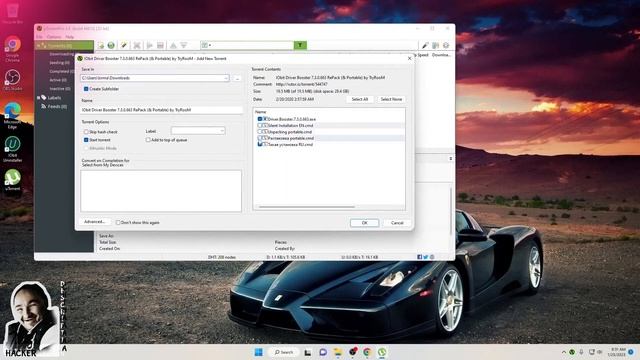Click the Advanced... button

(94, 222)
